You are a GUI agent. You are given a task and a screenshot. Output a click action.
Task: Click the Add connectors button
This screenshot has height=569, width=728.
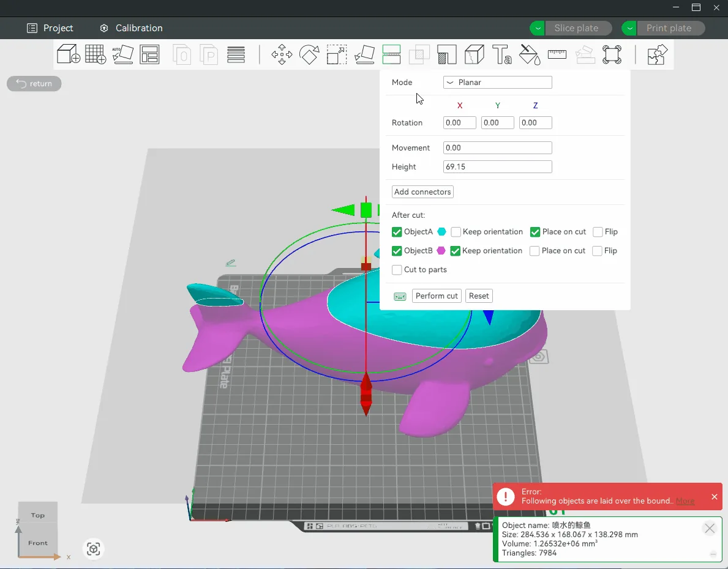pos(422,192)
